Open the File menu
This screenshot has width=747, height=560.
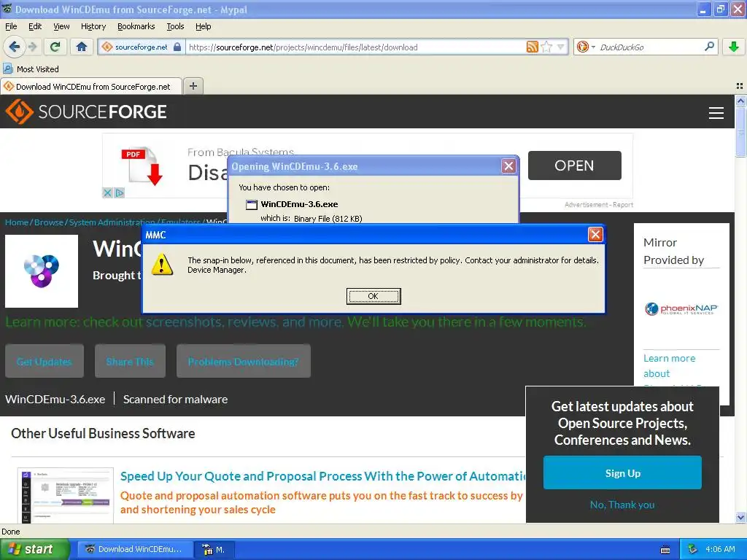tap(11, 26)
